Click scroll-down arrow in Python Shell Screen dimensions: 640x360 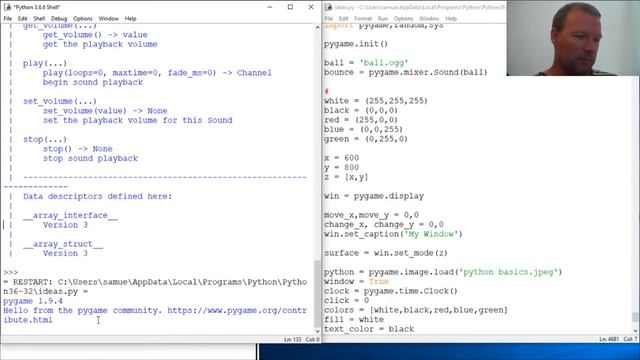pos(317,331)
